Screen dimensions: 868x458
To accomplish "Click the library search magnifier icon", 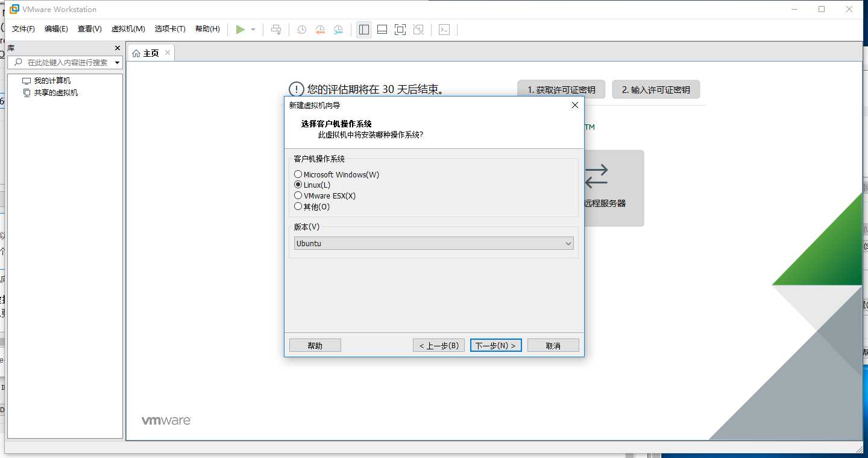I will [x=18, y=62].
